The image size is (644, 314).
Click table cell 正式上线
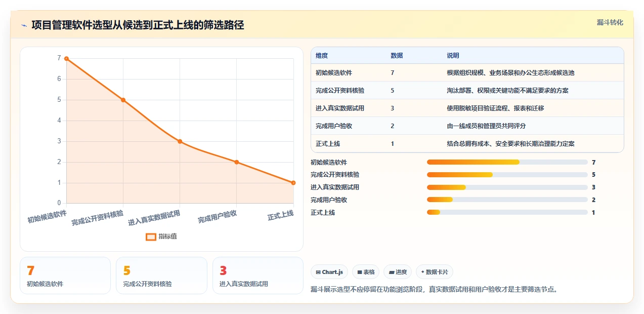328,144
